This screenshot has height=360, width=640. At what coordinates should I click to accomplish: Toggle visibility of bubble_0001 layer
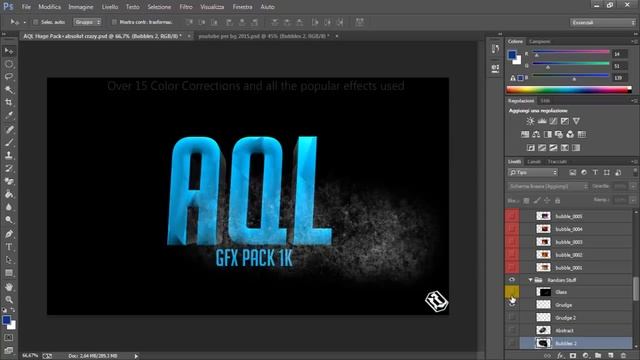512,267
